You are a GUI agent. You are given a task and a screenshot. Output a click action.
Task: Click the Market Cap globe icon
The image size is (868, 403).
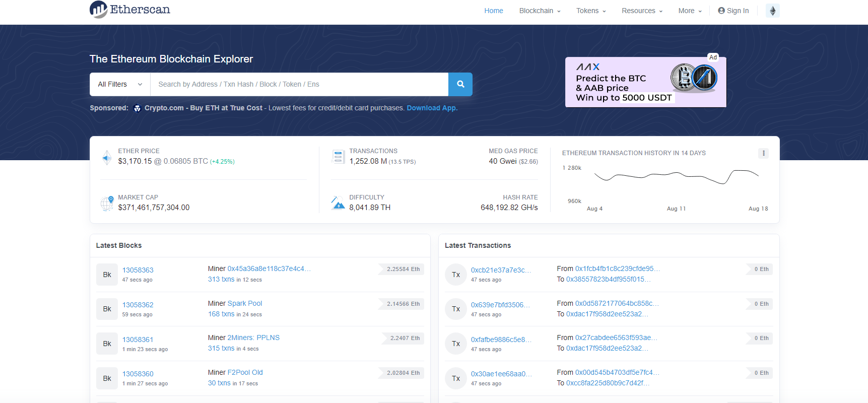point(107,204)
